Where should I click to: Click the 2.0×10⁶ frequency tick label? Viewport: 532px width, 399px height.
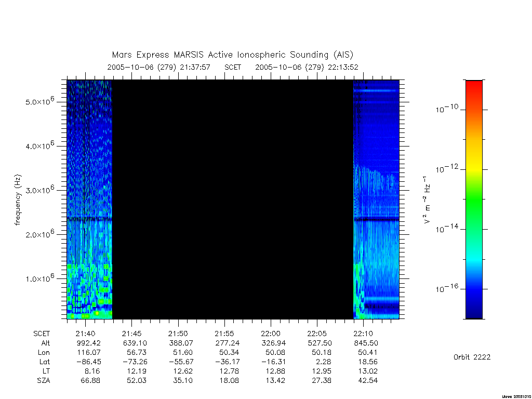pyautogui.click(x=39, y=234)
